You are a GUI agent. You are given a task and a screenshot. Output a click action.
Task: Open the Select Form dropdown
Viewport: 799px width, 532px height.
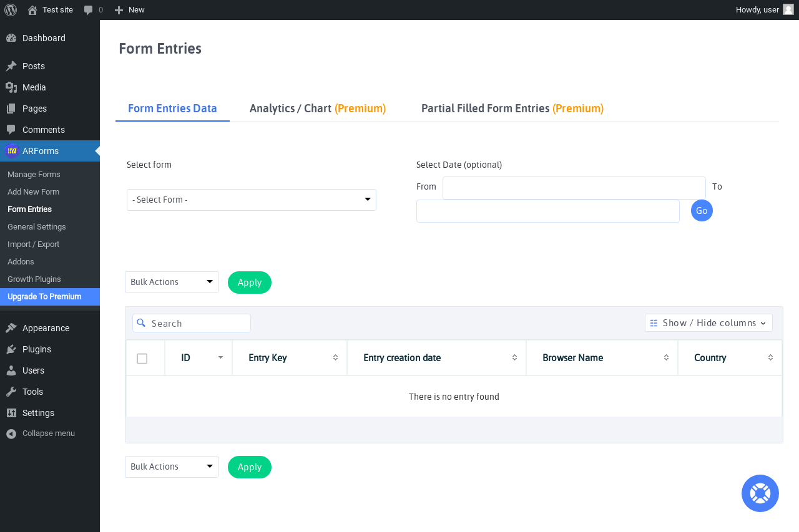click(252, 200)
